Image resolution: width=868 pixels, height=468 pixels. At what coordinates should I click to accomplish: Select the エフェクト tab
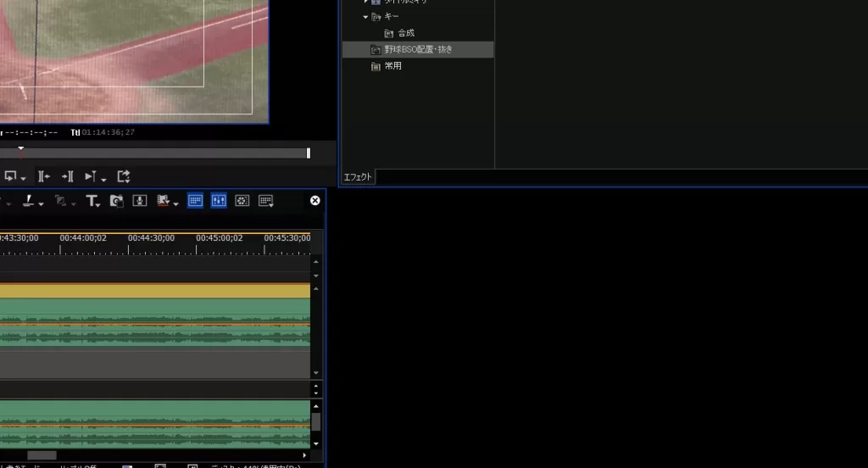pyautogui.click(x=357, y=177)
